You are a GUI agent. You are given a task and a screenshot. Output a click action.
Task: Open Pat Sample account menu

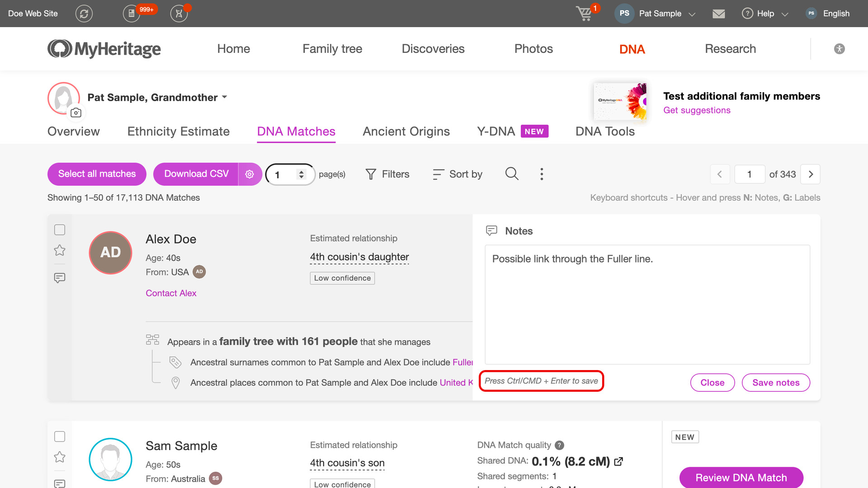[655, 14]
